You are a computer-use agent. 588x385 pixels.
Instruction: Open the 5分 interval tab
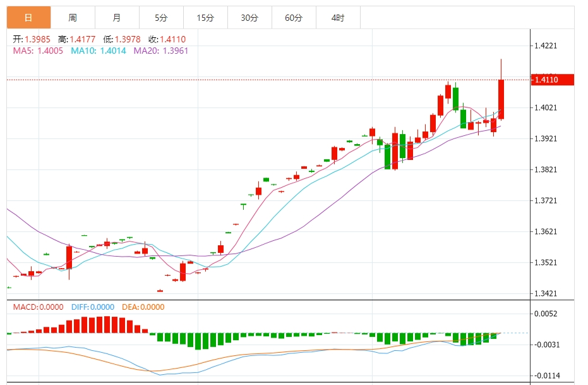tap(161, 18)
